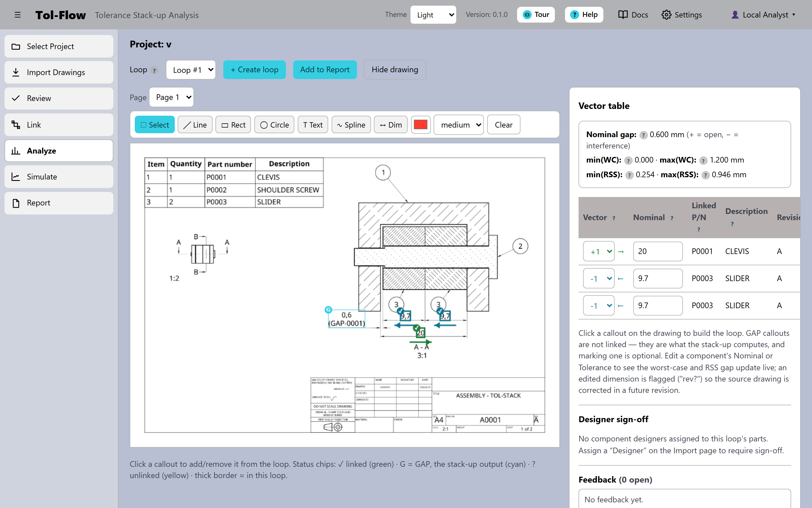The width and height of the screenshot is (812, 508).
Task: Open the Docs book icon link
Action: 633,15
